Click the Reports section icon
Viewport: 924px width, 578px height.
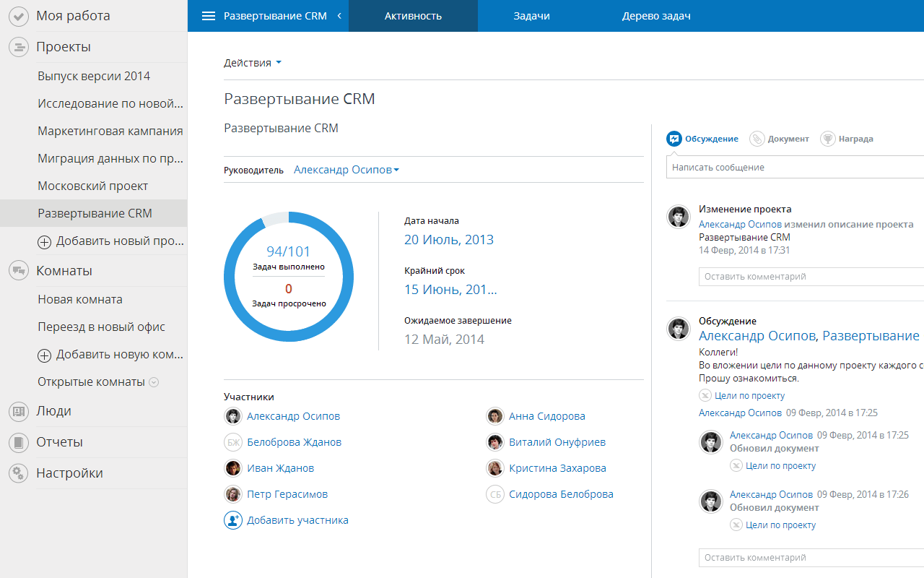click(18, 442)
